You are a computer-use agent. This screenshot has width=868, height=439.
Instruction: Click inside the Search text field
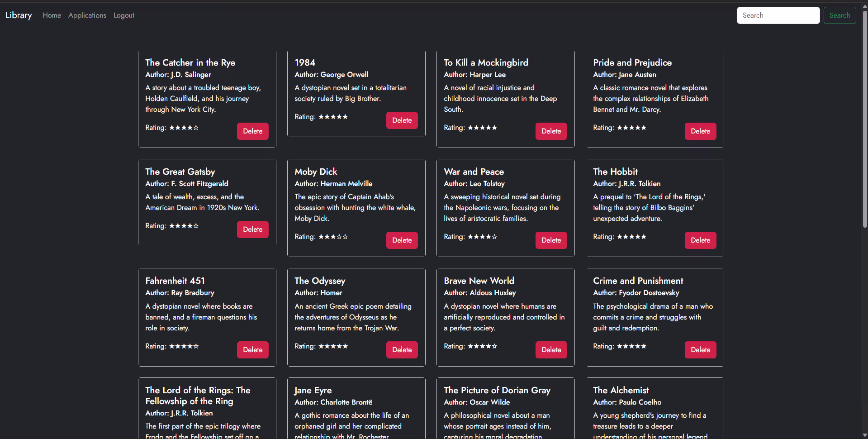[x=778, y=15]
